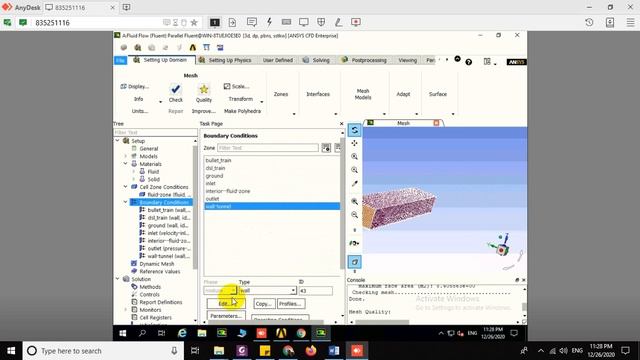Open Setting Up Domain ribbon tab
640x360 pixels.
pos(162,60)
